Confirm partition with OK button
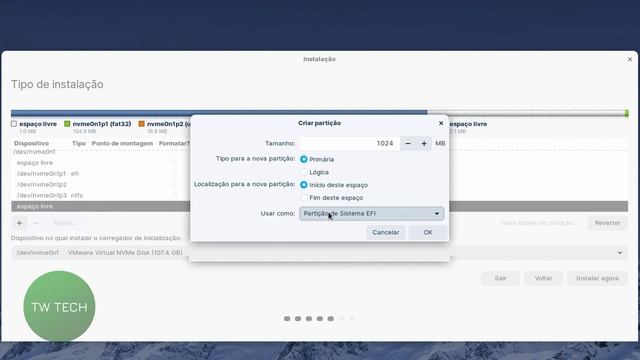 pyautogui.click(x=428, y=232)
